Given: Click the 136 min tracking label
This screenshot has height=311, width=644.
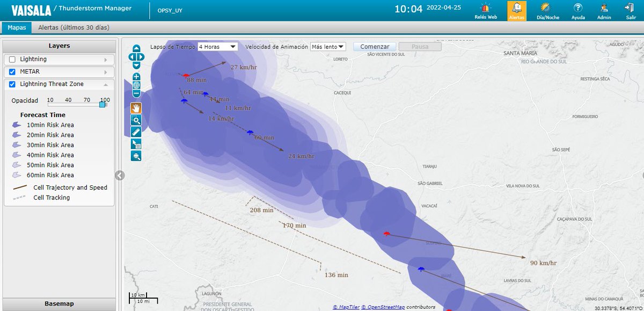Looking at the screenshot, I should (x=338, y=275).
